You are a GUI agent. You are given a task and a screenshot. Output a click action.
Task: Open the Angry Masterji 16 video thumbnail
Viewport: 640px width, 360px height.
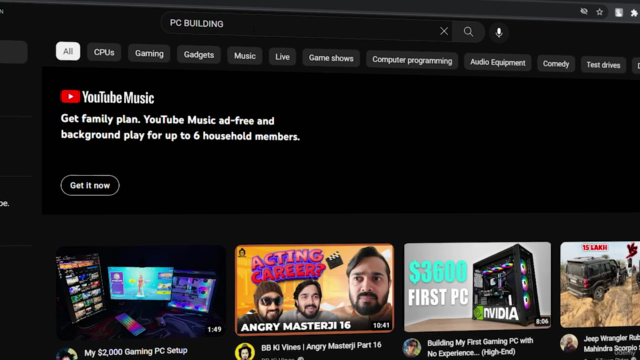point(314,289)
